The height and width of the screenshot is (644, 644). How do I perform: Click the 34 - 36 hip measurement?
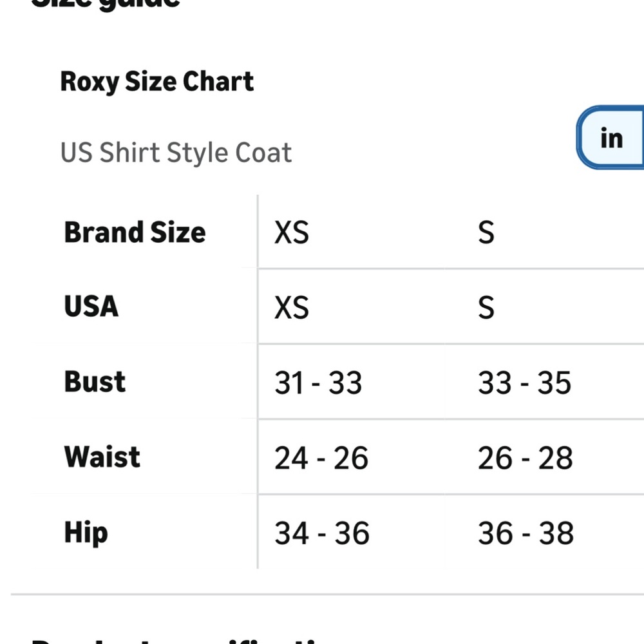pos(320,533)
